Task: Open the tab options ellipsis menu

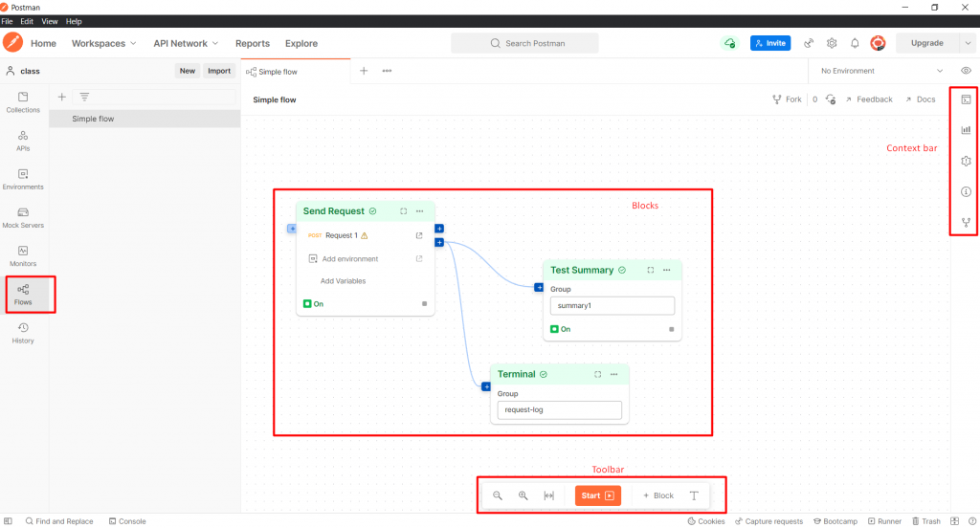Action: coord(387,71)
